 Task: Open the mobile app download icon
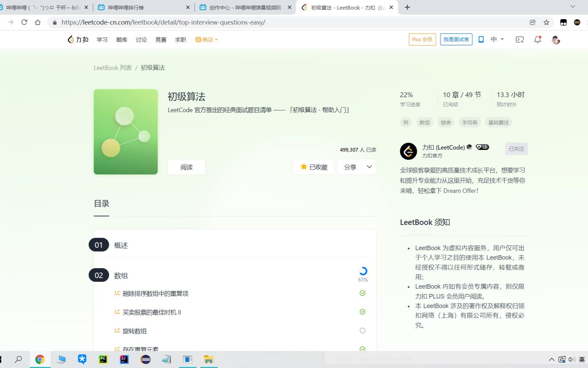(x=481, y=40)
